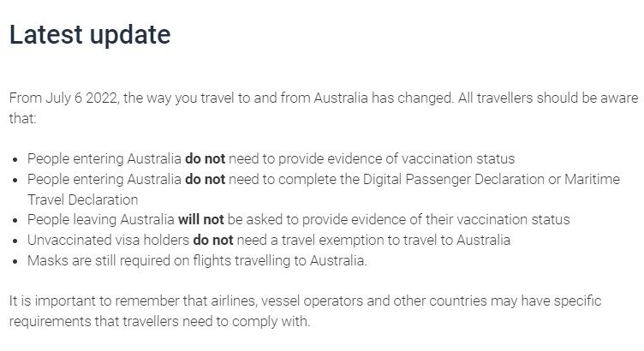Click the "Latest update" heading
This screenshot has width=644, height=351.
point(90,35)
